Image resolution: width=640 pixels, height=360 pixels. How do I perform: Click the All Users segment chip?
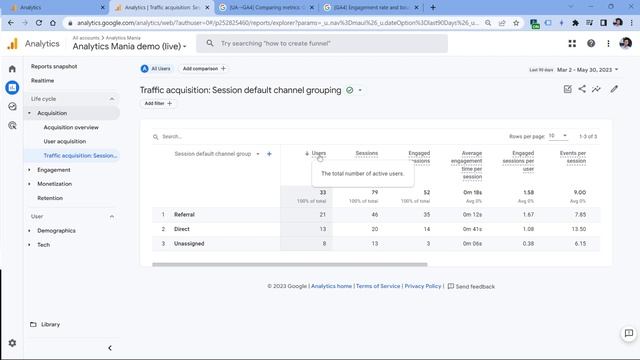tap(156, 69)
